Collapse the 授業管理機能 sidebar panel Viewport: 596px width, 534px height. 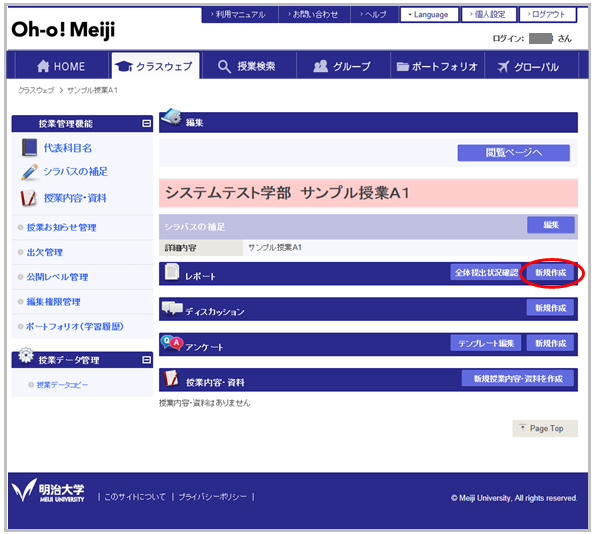(146, 123)
